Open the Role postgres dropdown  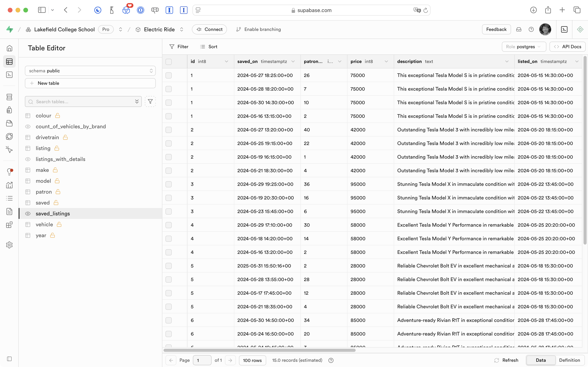(x=524, y=47)
